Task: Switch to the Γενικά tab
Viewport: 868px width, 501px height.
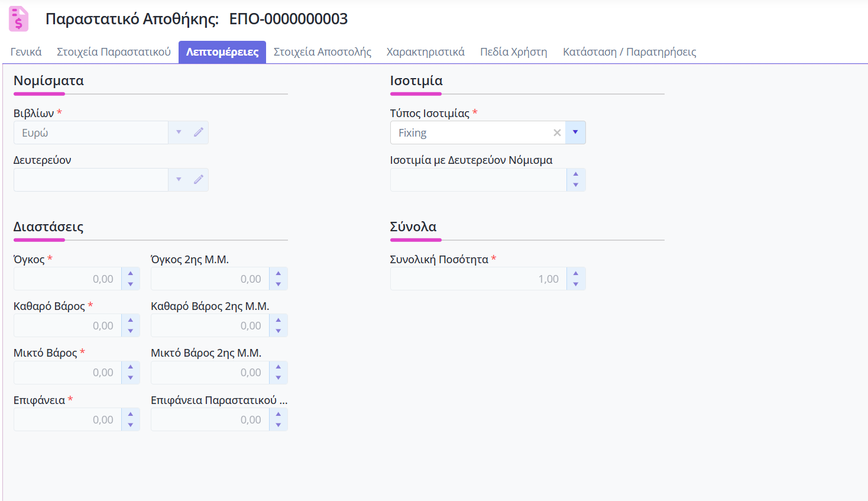Action: pyautogui.click(x=26, y=52)
